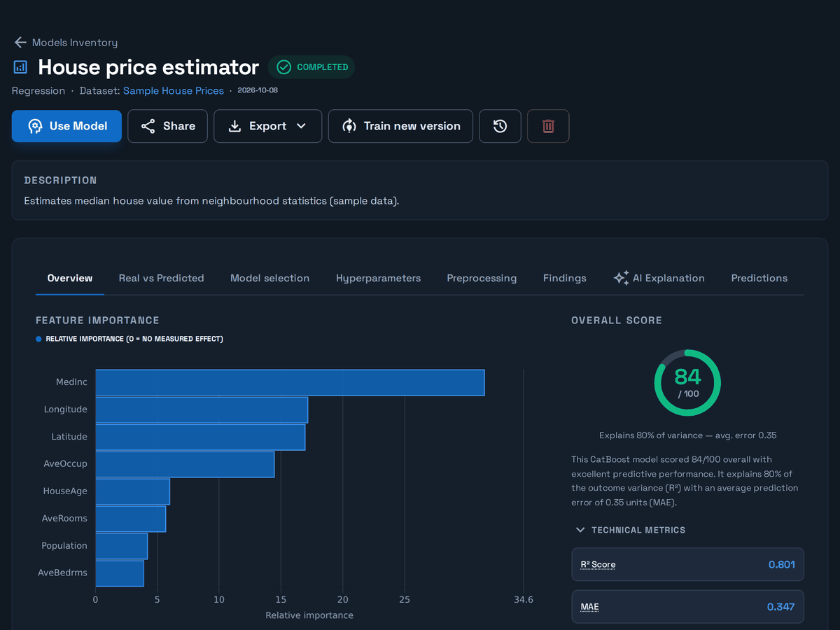Click the Share button
The height and width of the screenshot is (630, 840).
point(167,126)
